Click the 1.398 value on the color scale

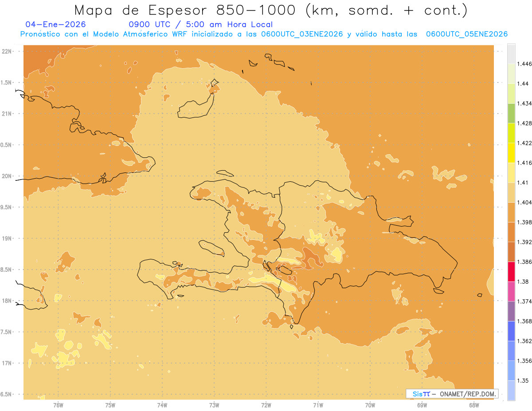[524, 222]
